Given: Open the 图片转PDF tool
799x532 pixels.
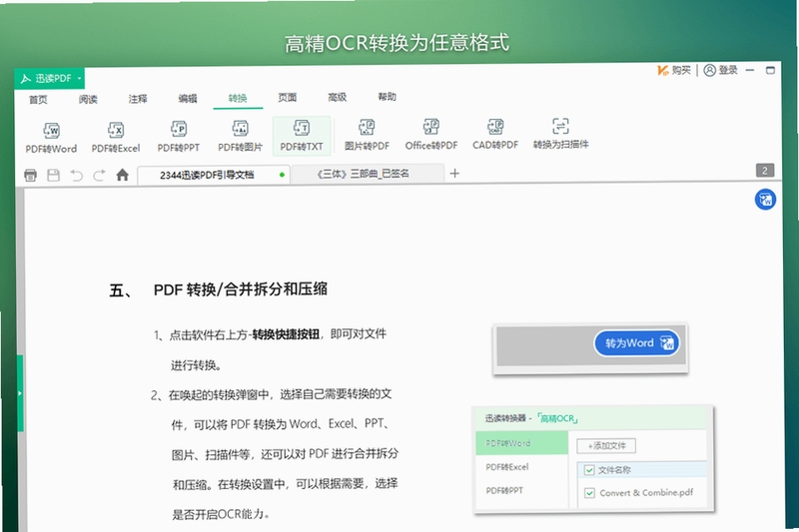Looking at the screenshot, I should (x=367, y=135).
